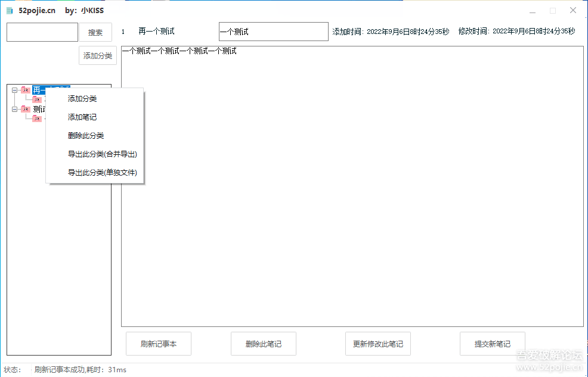The height and width of the screenshot is (377, 588).
Task: Click the 添加分类 button below search
Action: click(x=97, y=55)
